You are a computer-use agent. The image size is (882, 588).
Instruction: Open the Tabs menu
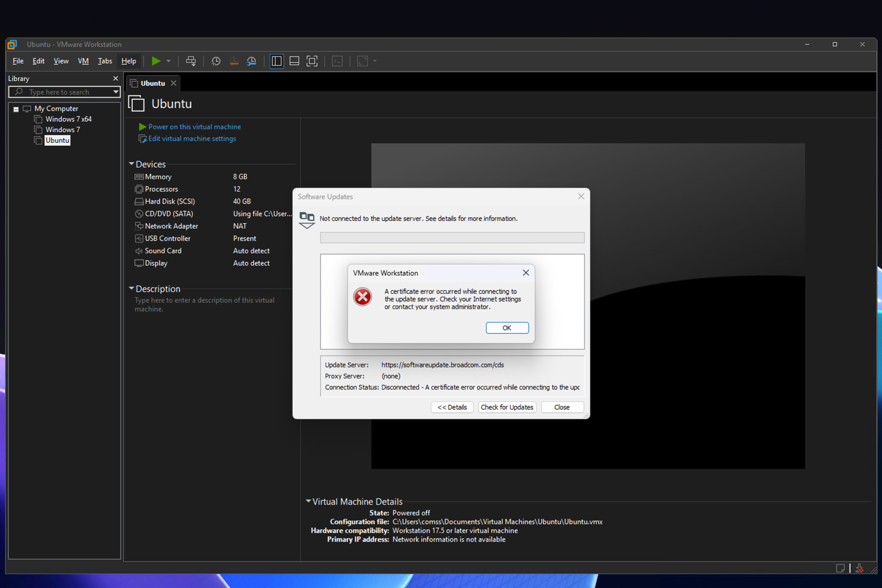pos(105,61)
